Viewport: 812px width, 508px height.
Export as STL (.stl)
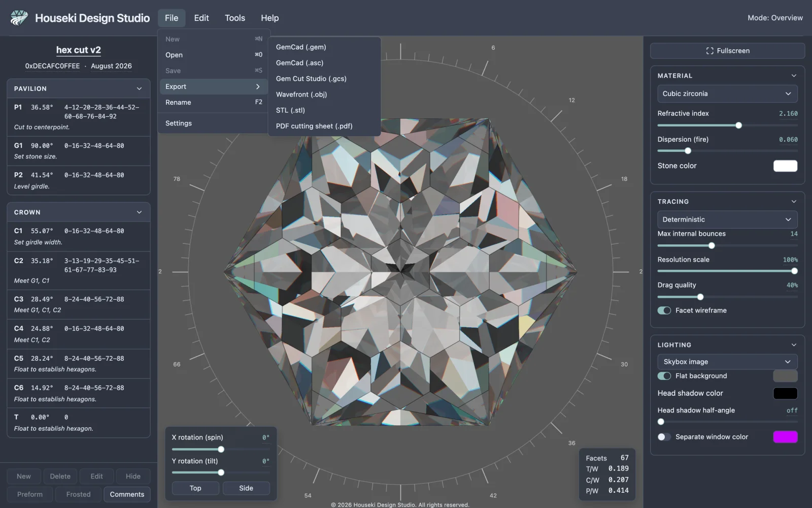[x=324, y=110]
